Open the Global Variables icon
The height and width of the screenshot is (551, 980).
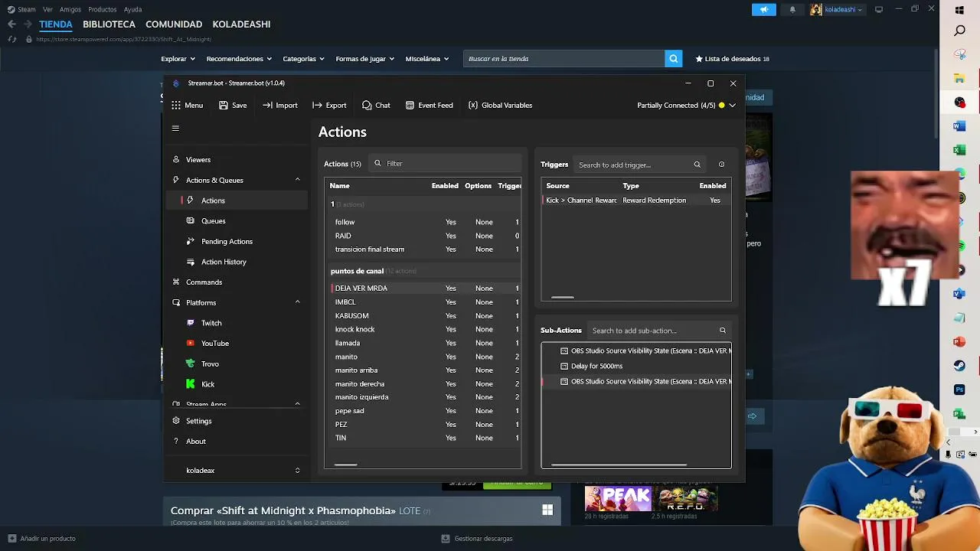(473, 106)
